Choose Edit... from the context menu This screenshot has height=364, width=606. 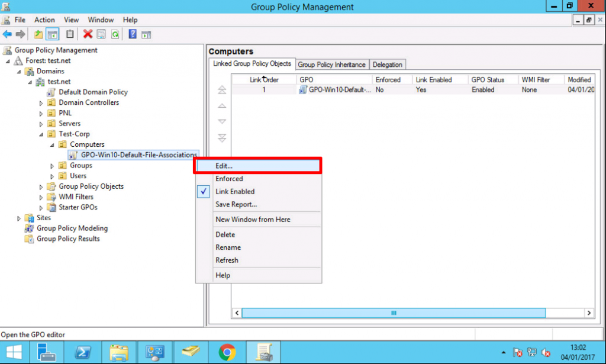224,166
